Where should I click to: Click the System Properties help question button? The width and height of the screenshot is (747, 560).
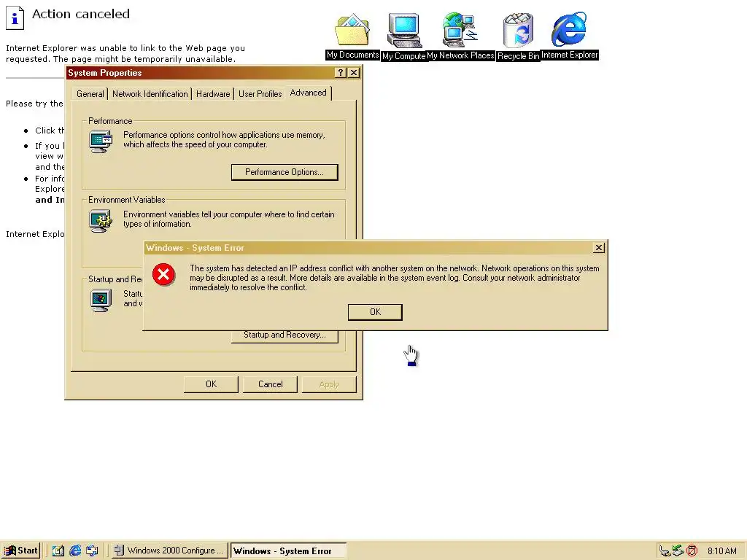(x=340, y=72)
